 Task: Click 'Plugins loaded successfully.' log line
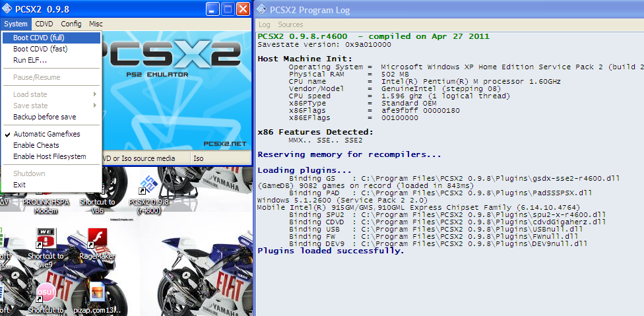[x=331, y=251]
